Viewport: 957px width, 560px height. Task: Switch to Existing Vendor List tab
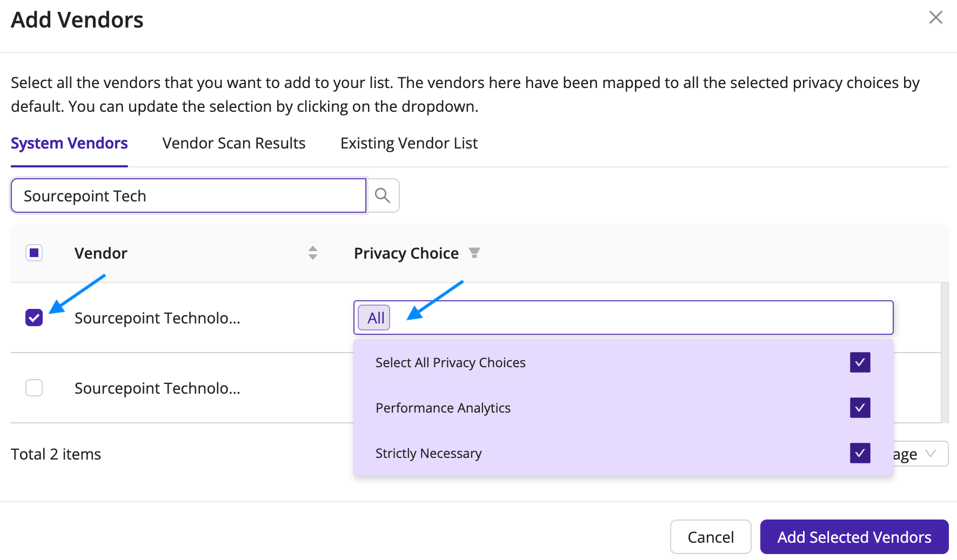click(409, 143)
